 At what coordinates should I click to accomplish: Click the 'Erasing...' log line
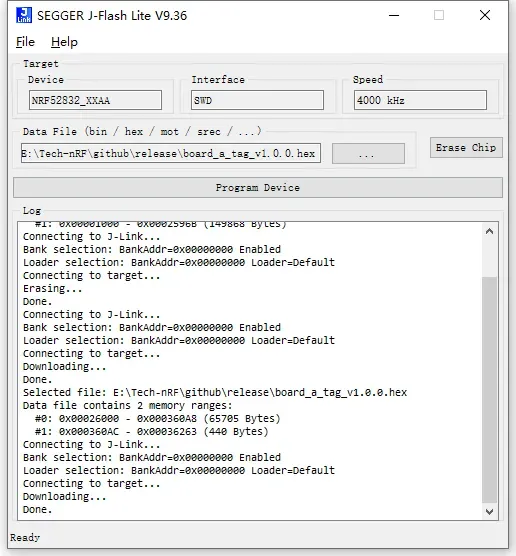[52, 289]
